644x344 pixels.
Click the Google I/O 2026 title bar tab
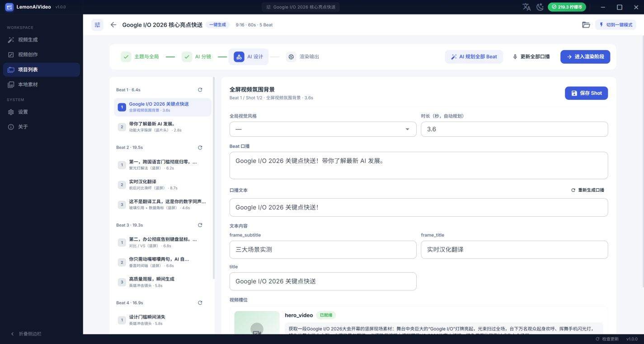pyautogui.click(x=301, y=7)
